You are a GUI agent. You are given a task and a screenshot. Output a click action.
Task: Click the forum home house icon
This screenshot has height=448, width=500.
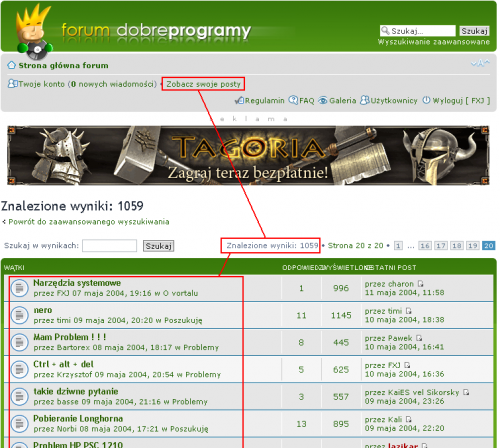click(11, 65)
